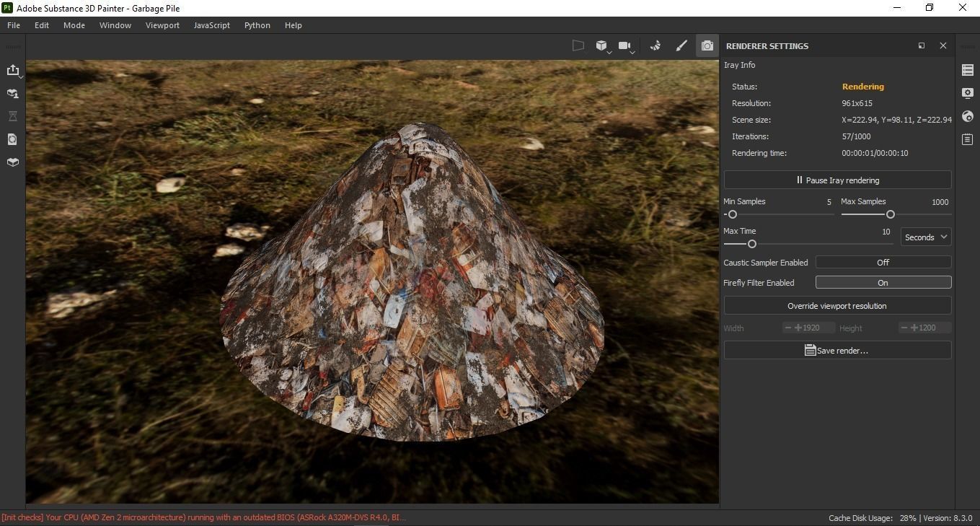
Task: Open the camera selection dropdown
Action: pos(627,45)
